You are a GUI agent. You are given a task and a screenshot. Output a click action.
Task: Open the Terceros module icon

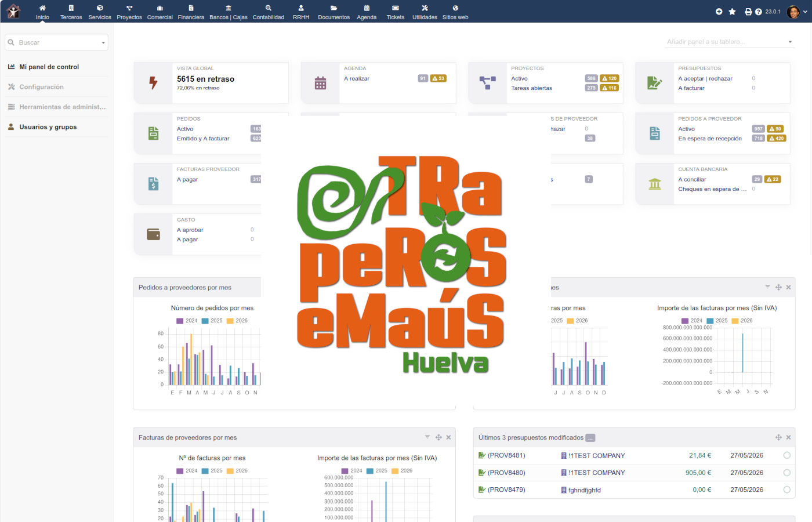(x=71, y=8)
